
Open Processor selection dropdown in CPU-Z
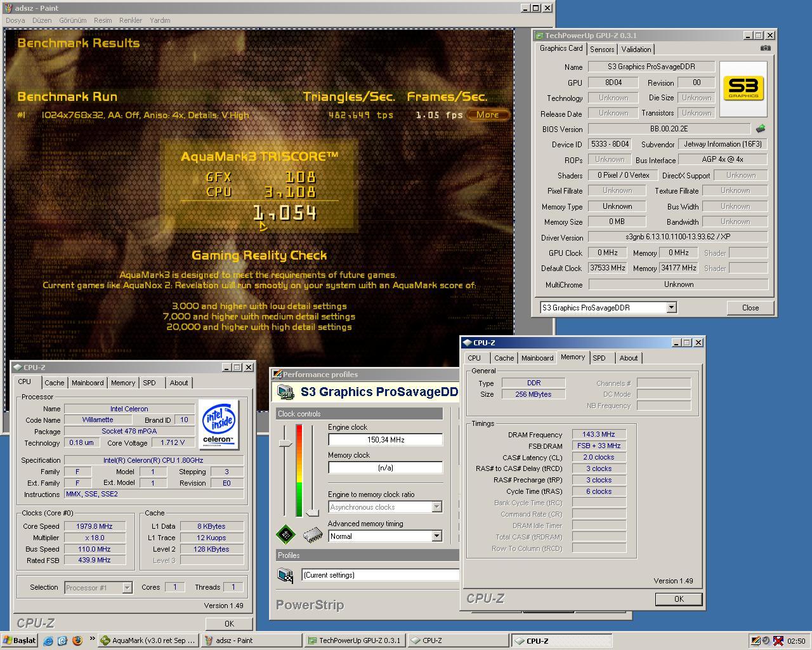(127, 588)
